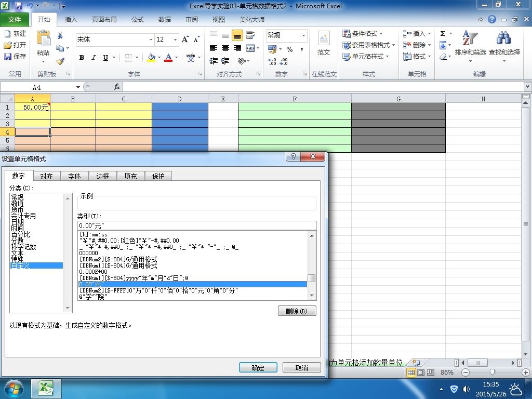Open the borders dropdown arrow
This screenshot has width=532, height=399.
tap(137, 58)
